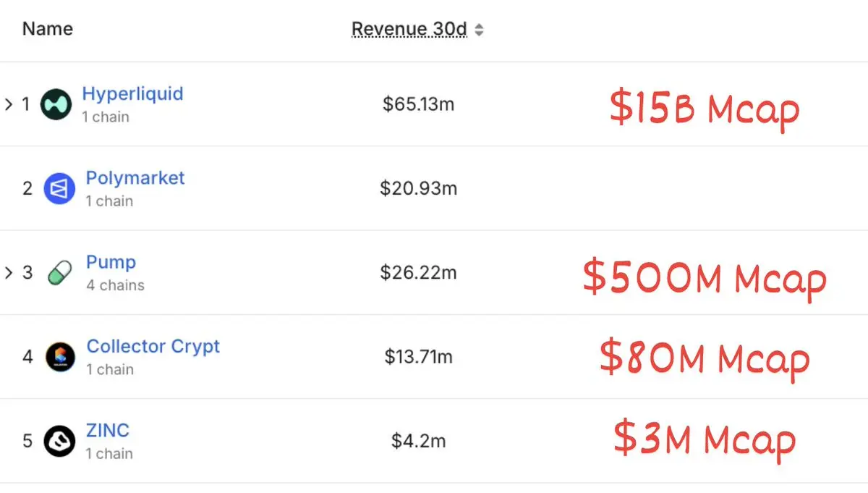The width and height of the screenshot is (868, 493).
Task: Expand the Hyperliquid row chevron
Action: tap(9, 104)
